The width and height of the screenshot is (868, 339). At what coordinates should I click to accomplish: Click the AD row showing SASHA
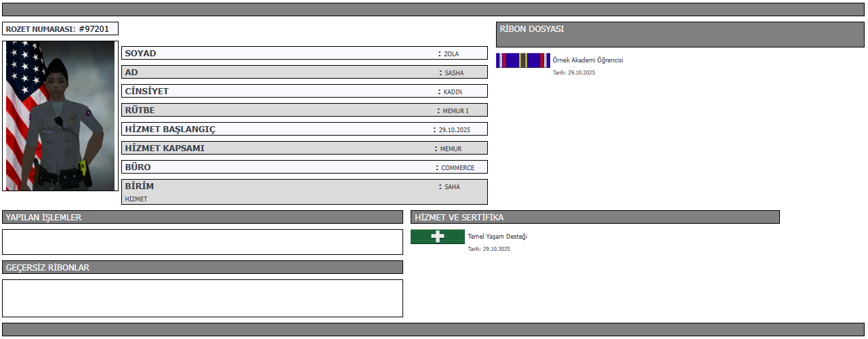pyautogui.click(x=304, y=73)
